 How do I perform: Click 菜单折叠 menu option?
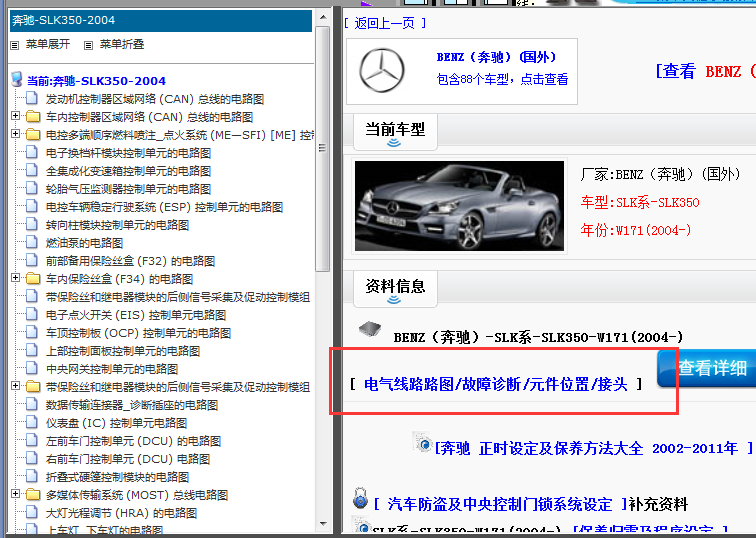122,44
